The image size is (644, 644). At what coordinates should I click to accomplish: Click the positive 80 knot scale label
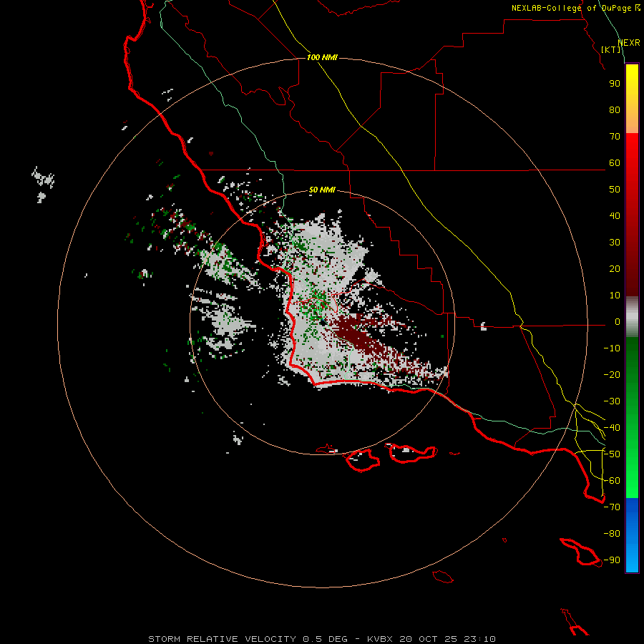615,109
